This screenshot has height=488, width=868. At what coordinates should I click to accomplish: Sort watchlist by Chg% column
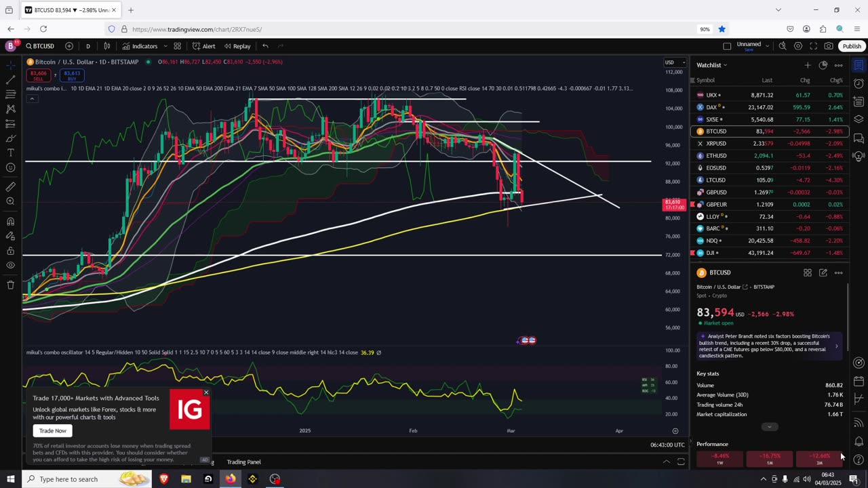836,80
